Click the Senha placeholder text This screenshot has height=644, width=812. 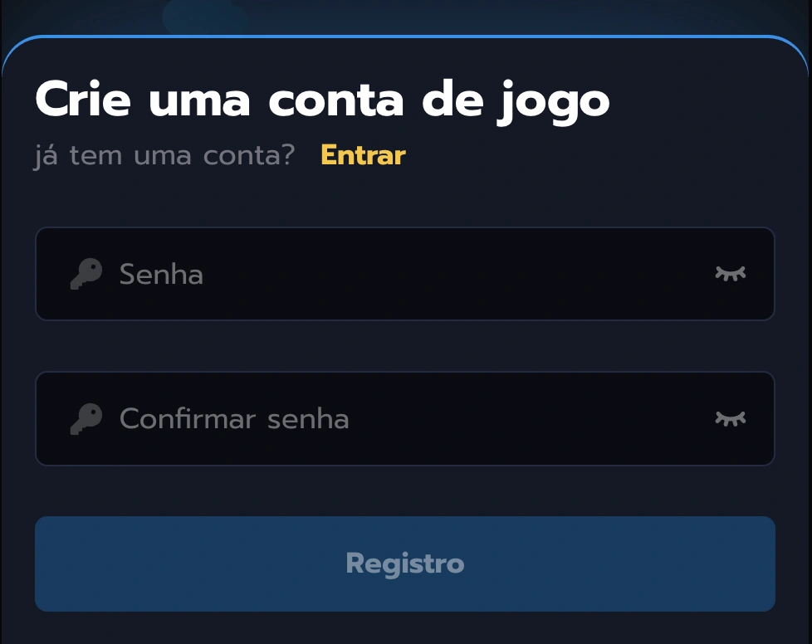(162, 274)
